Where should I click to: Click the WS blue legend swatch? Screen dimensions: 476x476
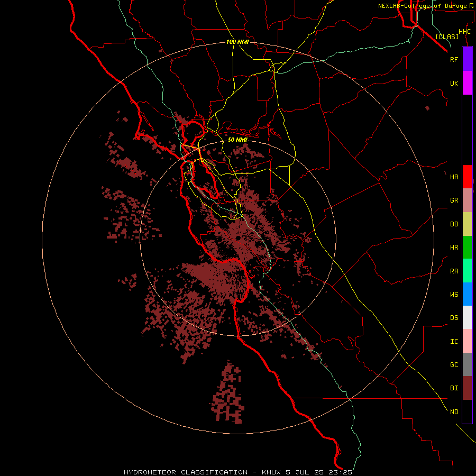coord(467,294)
